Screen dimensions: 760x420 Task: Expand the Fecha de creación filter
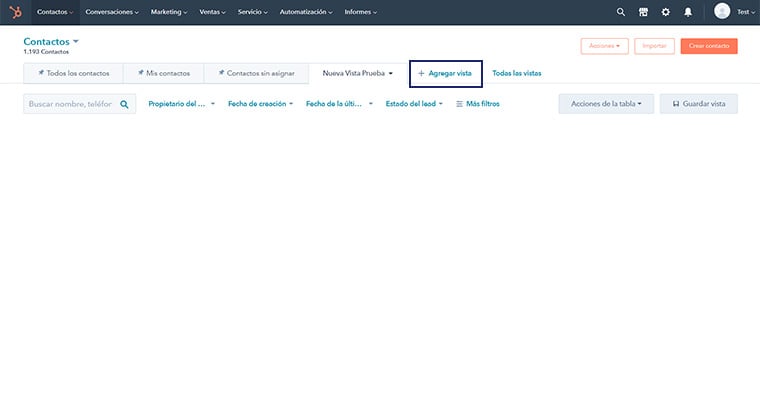260,104
